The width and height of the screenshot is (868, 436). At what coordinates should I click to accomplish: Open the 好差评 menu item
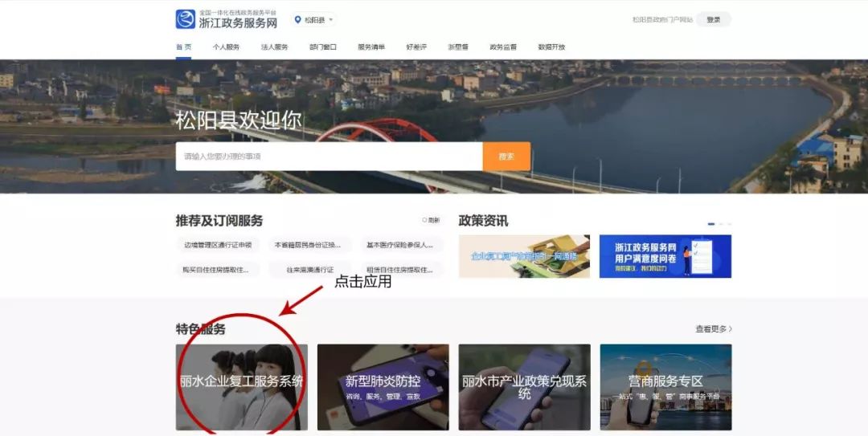(416, 47)
